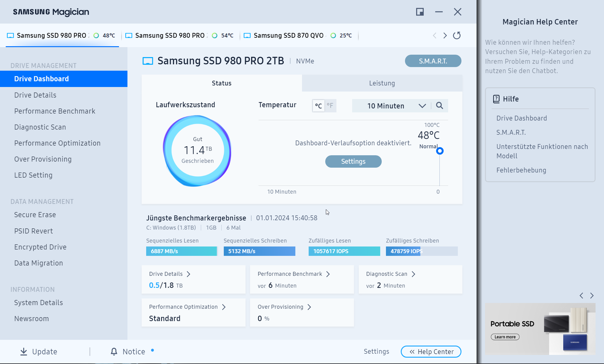Viewport: 604px width, 364px height.
Task: Click the temperature indicator marker at 48°C
Action: [x=440, y=151]
